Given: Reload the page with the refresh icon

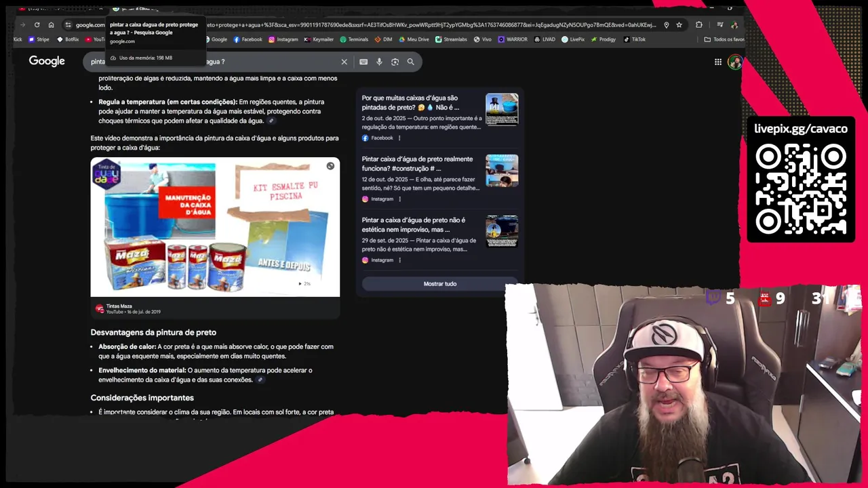Looking at the screenshot, I should pyautogui.click(x=37, y=25).
